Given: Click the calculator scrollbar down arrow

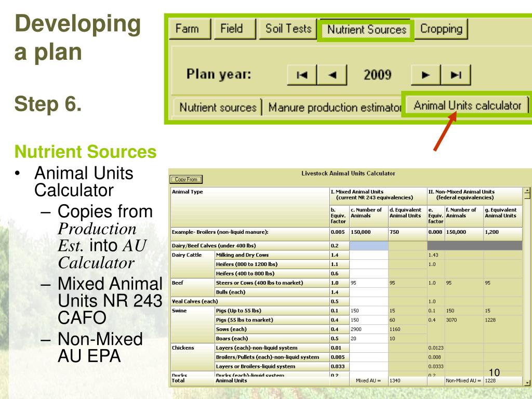Looking at the screenshot, I should pos(527,383).
